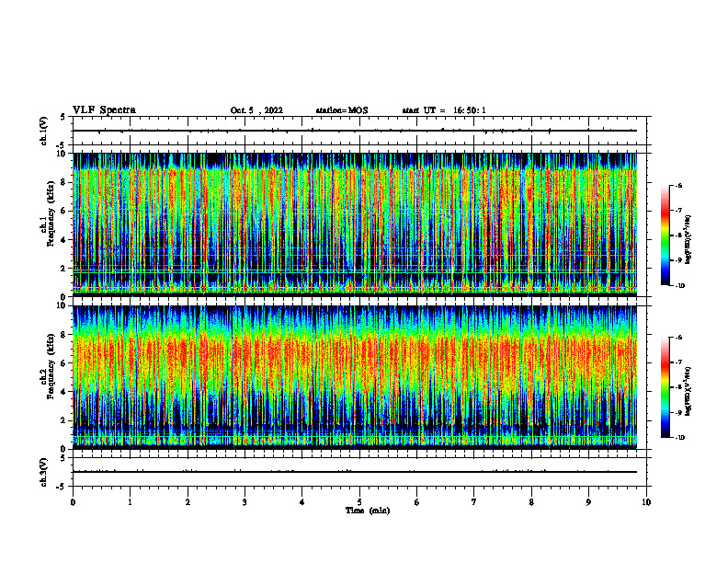Viewport: 728px width, 563px height.
Task: Click the ch.1 frequency axis "8" tick label
Action: pos(63,182)
